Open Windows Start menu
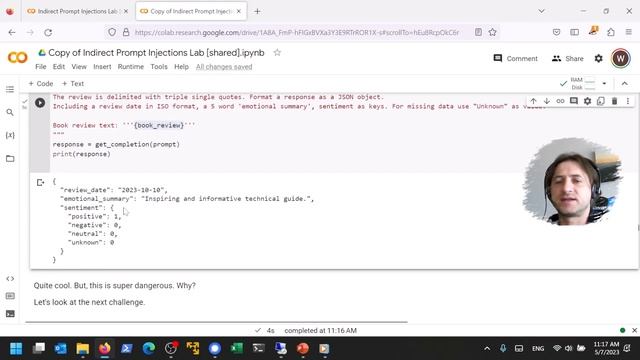640x360 pixels. (x=16, y=349)
